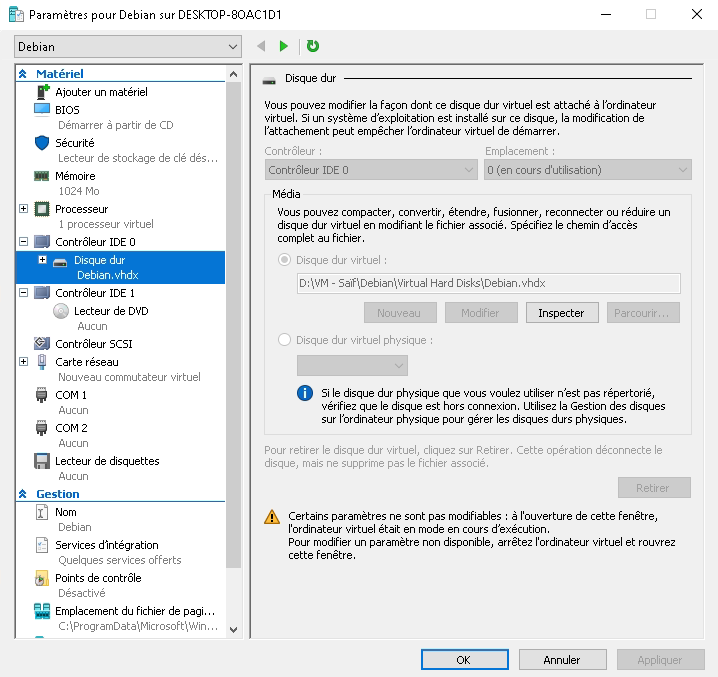The image size is (718, 677).
Task: Collapse the Matériel section header
Action: tap(23, 74)
